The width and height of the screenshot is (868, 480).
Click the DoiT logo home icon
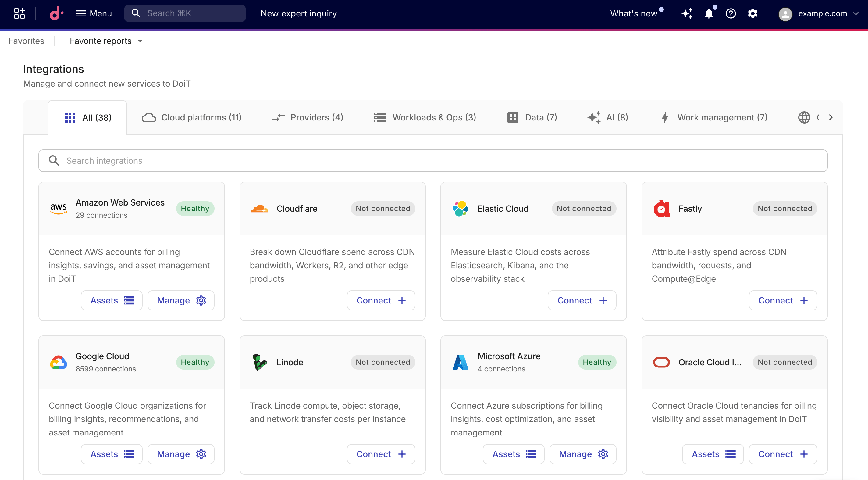pos(56,13)
